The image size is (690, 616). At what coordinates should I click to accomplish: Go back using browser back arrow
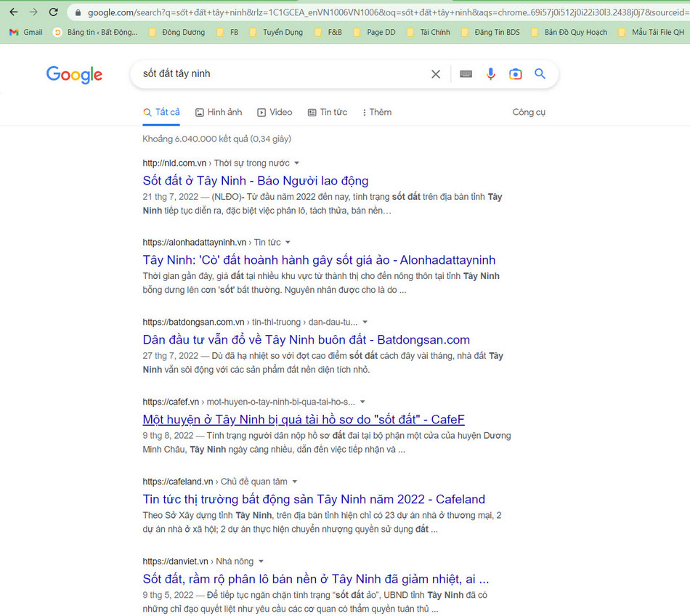pyautogui.click(x=14, y=12)
